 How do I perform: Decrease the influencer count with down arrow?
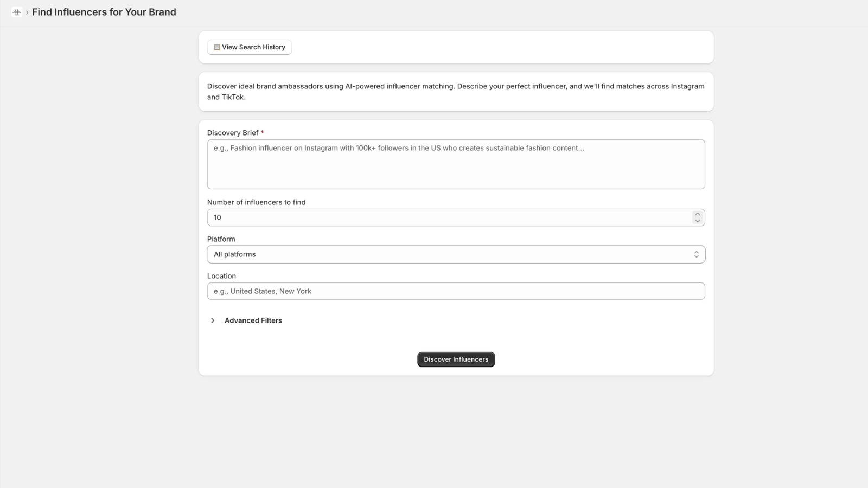(x=698, y=221)
